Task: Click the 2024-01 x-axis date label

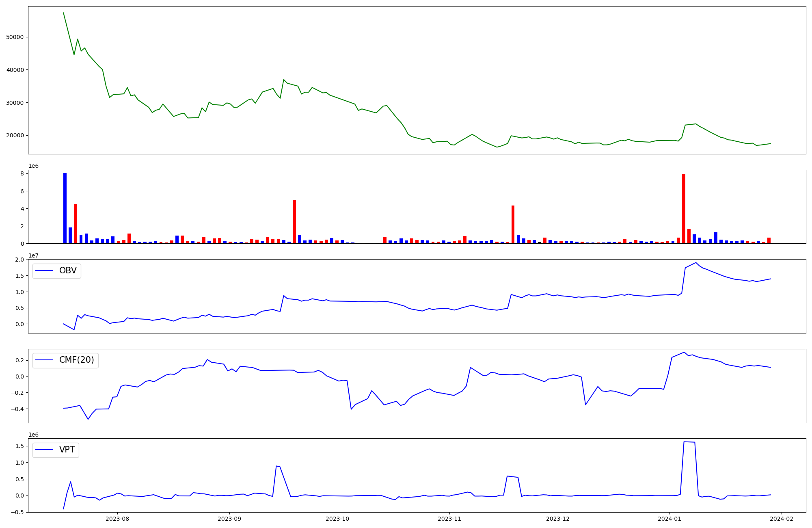Action: pos(669,519)
